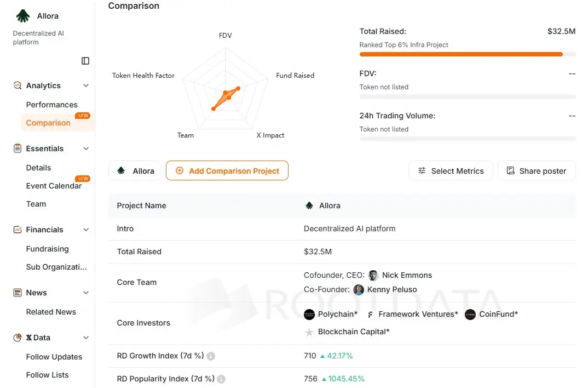Click RD Growth Index info icon
Screen dimensions: 588x388
tap(211, 356)
